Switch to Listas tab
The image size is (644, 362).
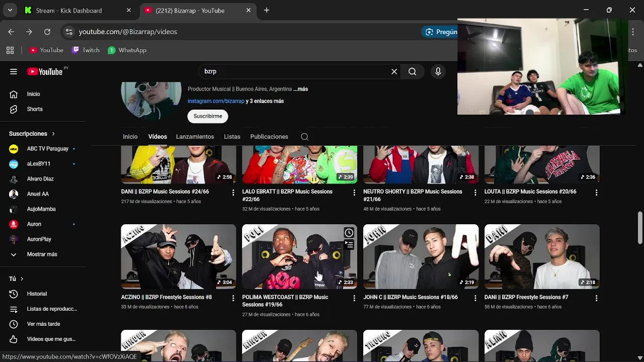coord(232,137)
